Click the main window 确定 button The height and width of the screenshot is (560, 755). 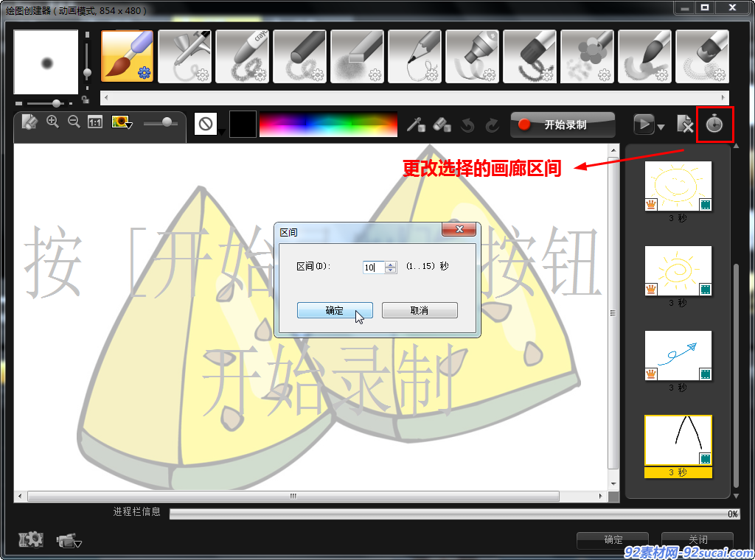click(x=613, y=540)
